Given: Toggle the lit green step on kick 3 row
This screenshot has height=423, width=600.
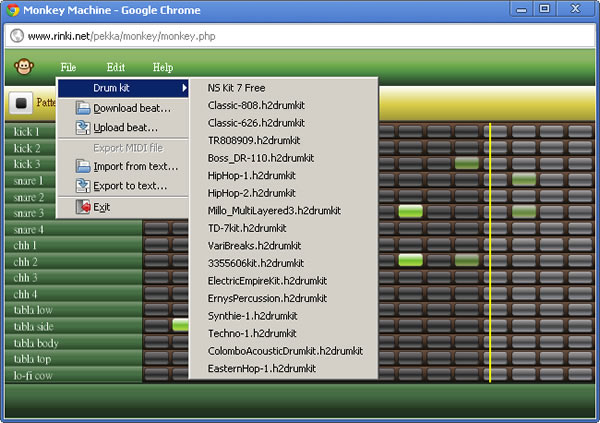Looking at the screenshot, I should pyautogui.click(x=466, y=163).
